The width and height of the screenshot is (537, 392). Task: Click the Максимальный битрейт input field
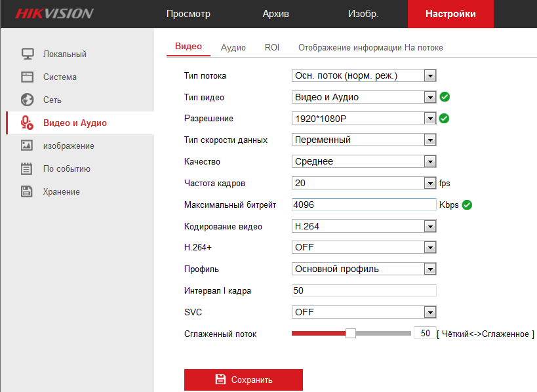(x=364, y=205)
